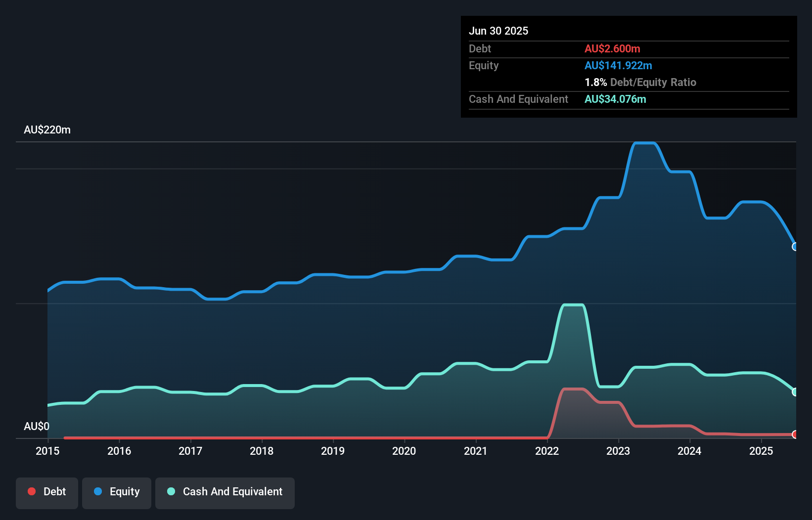Image resolution: width=812 pixels, height=520 pixels.
Task: Click the AU$34.076m cash value
Action: [x=615, y=99]
